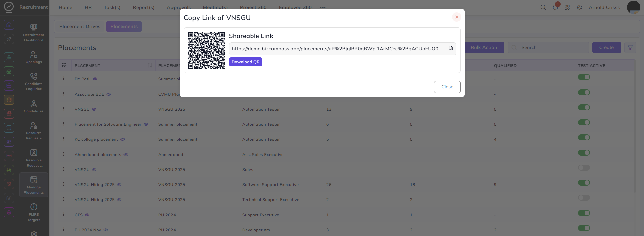Toggle Test Active for KC collage placement
Screen dimensions: 644x236
(x=584, y=137)
